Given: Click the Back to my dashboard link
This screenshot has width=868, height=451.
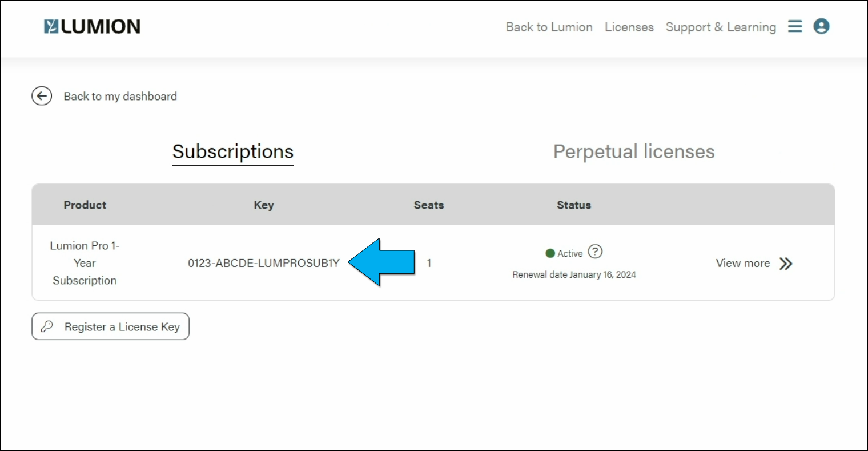Looking at the screenshot, I should (120, 97).
